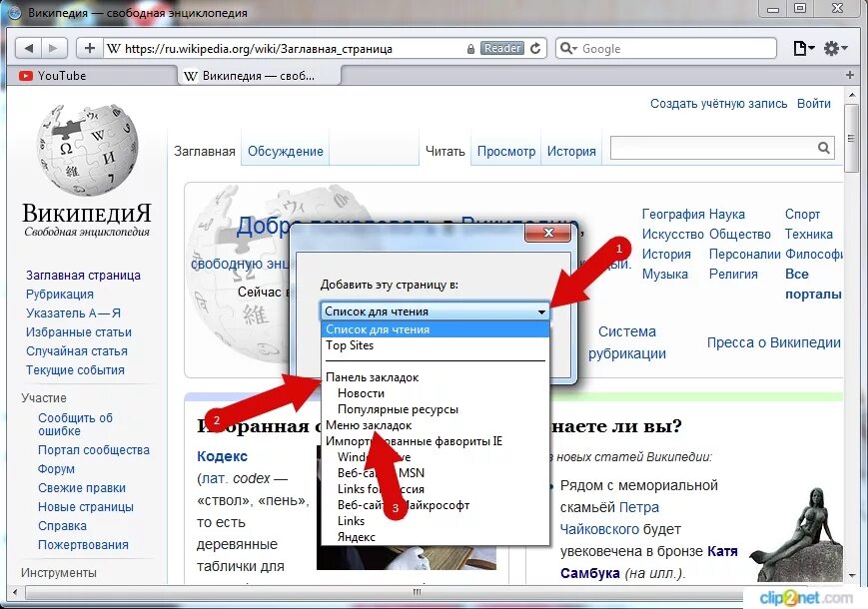Toggle the Reader button in address bar
The height and width of the screenshot is (609, 868).
coord(501,48)
